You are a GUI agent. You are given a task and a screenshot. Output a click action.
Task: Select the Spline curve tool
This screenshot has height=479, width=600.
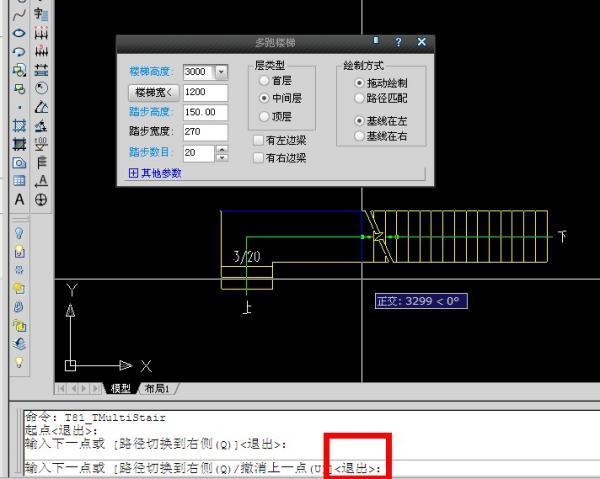[19, 15]
